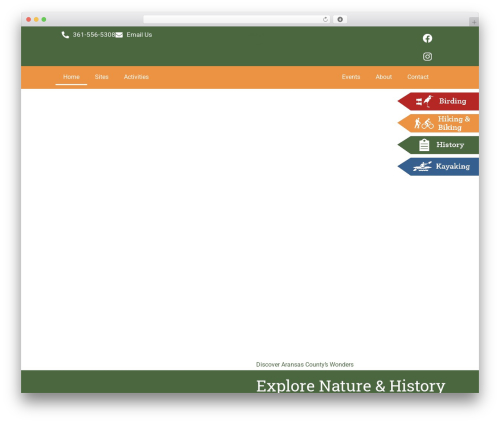Click the Email Us link
Image resolution: width=500 pixels, height=423 pixels.
tap(139, 35)
